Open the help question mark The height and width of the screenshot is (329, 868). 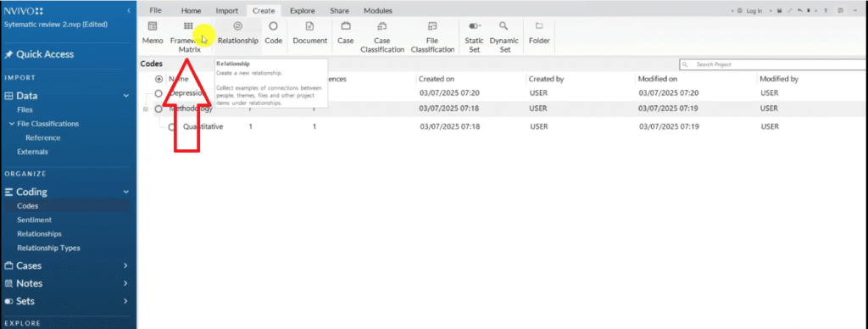pos(826,10)
